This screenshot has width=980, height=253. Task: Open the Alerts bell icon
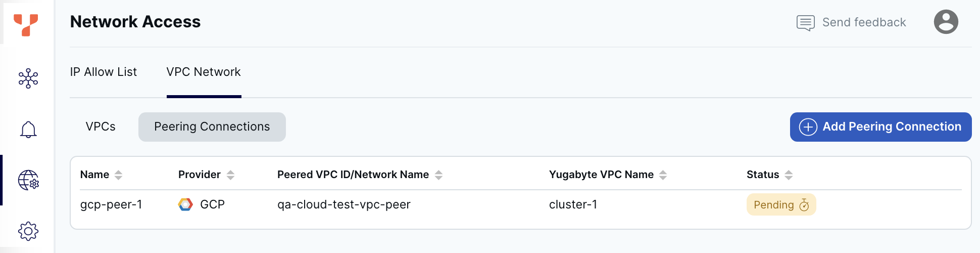pos(28,130)
